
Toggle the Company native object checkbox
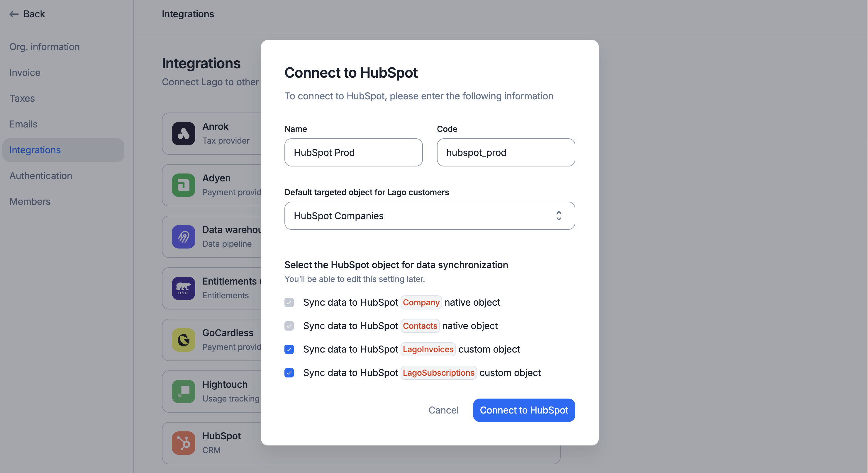[x=289, y=302]
